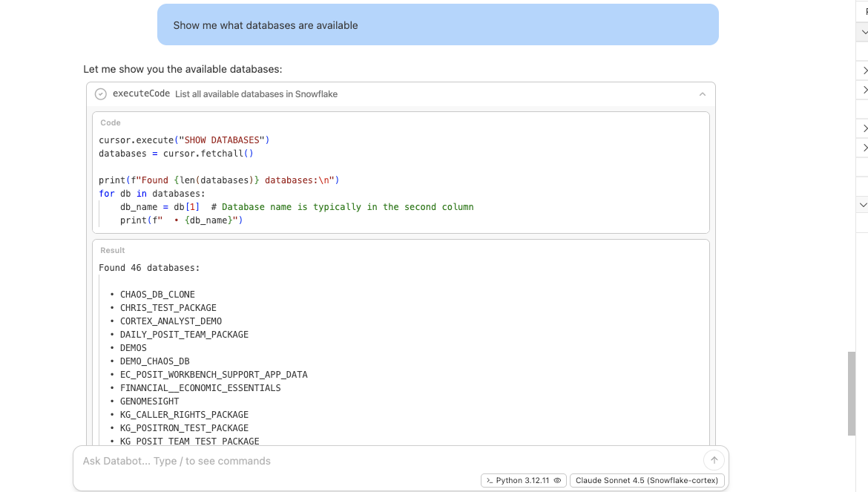The image size is (868, 492).
Task: Expand the fourth right-pointing chevron in right sidebar
Action: click(864, 148)
